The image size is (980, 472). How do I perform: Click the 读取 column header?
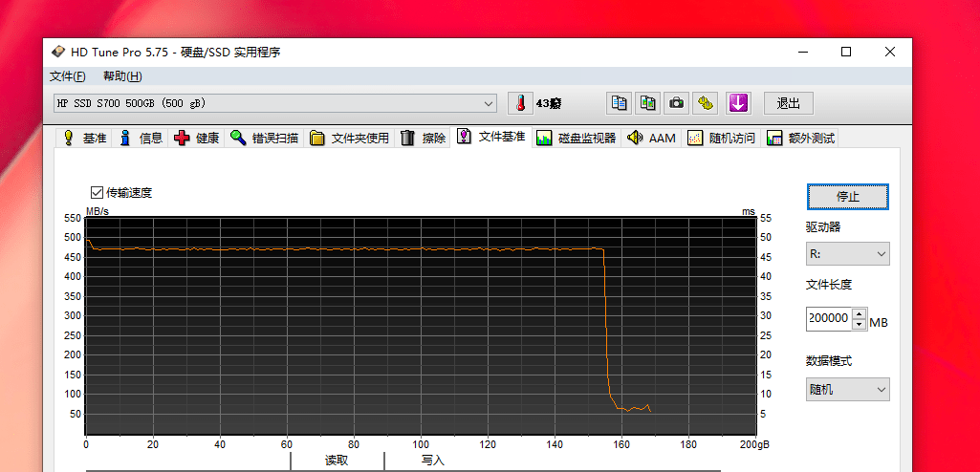[x=337, y=461]
